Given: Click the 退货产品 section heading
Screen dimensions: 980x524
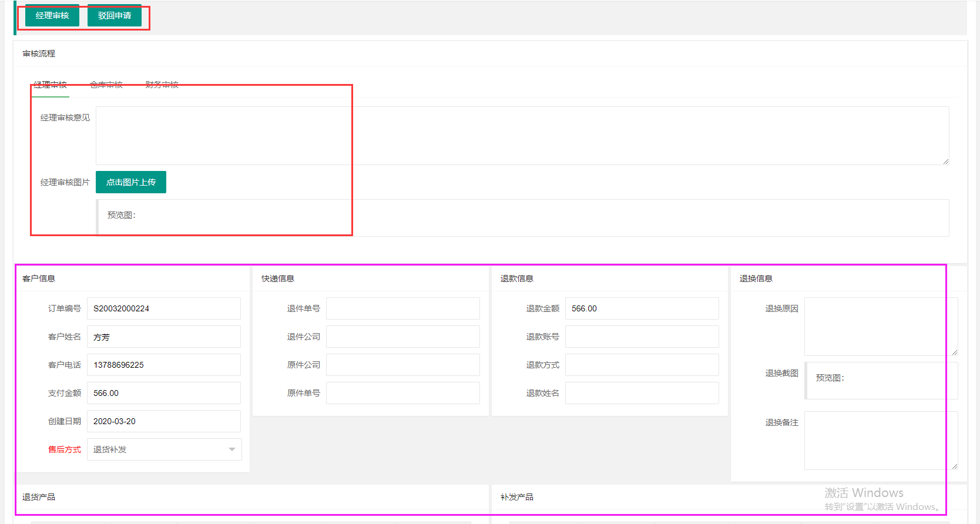Looking at the screenshot, I should coord(39,497).
